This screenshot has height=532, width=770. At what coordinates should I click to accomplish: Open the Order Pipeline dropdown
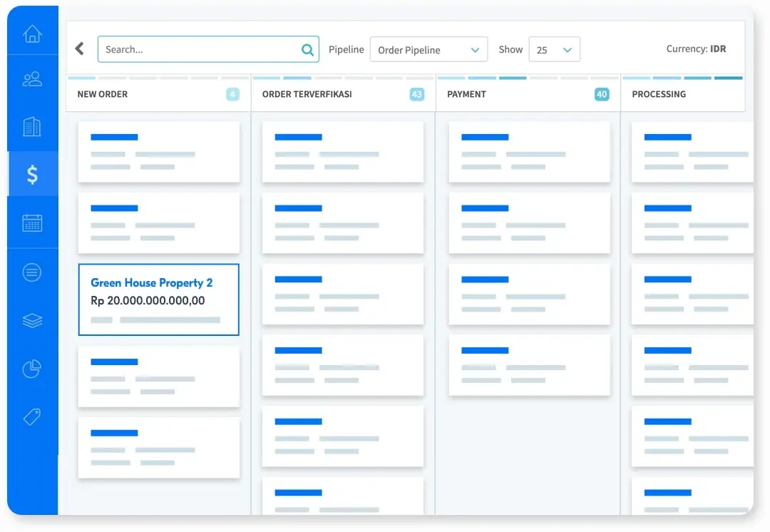pos(428,50)
